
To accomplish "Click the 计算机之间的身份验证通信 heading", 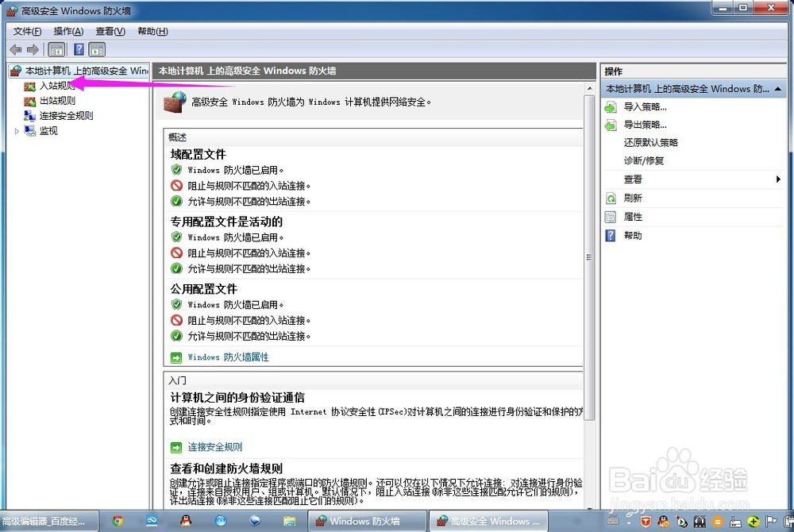I will click(x=237, y=398).
